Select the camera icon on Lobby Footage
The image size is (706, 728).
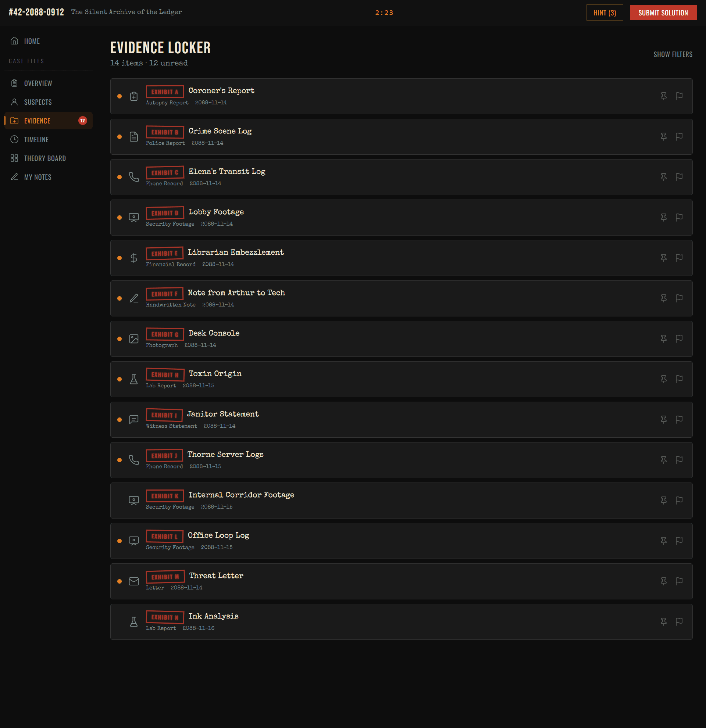click(x=134, y=218)
